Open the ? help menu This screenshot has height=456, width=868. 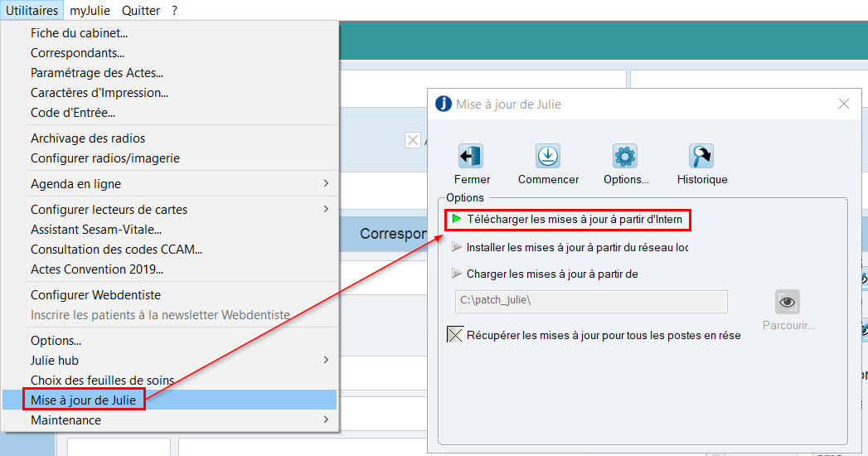point(174,11)
